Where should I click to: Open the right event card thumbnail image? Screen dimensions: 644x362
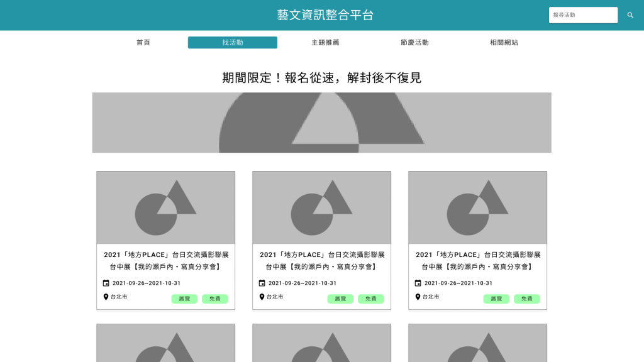coord(478,207)
